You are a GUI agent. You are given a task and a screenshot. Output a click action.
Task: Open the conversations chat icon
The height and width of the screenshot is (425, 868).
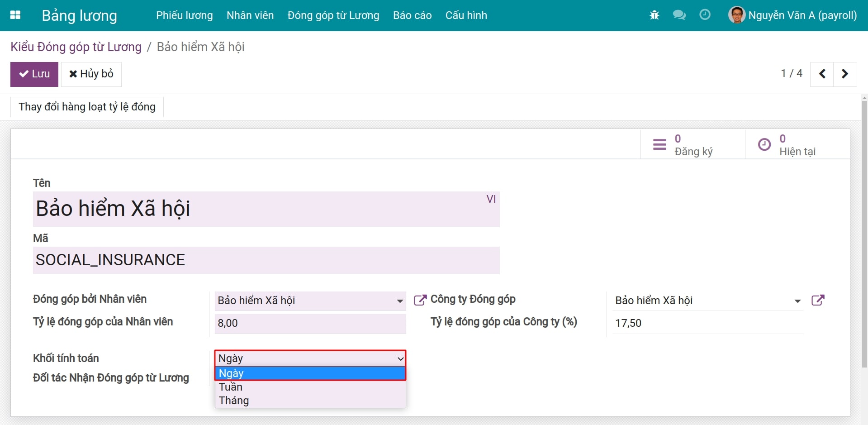coord(679,15)
